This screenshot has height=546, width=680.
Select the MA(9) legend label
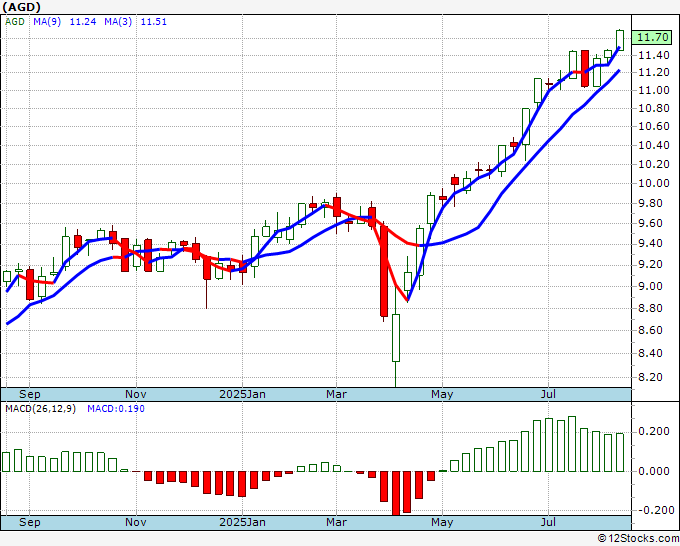point(47,21)
